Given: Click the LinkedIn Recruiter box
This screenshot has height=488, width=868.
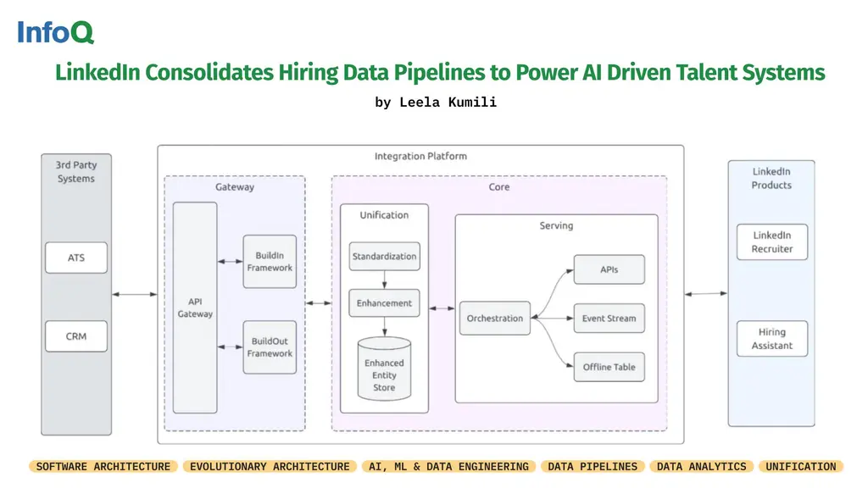Looking at the screenshot, I should (x=771, y=242).
